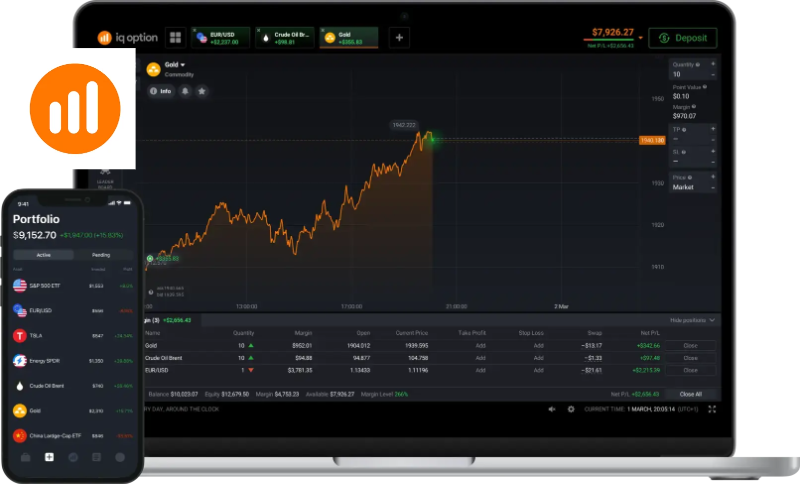This screenshot has height=484, width=800.
Task: Tap the Crude Oil Brent drop icon
Action: tap(20, 386)
